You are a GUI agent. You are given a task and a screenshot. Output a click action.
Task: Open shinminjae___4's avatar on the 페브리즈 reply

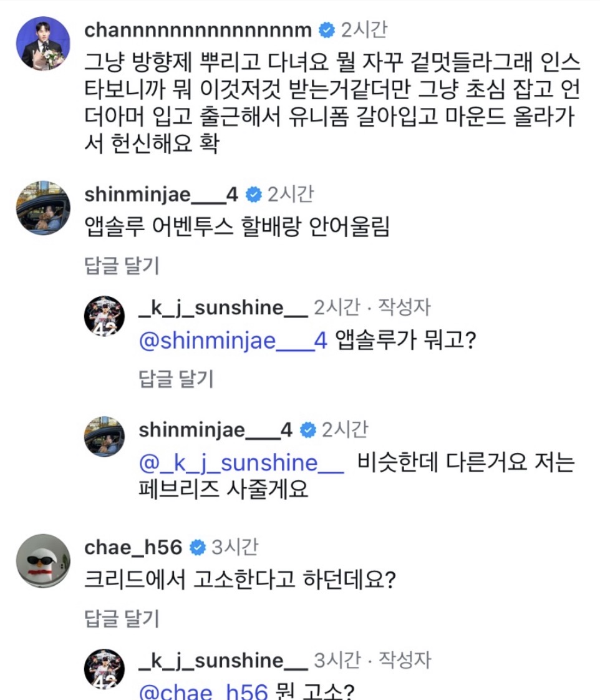tap(105, 437)
